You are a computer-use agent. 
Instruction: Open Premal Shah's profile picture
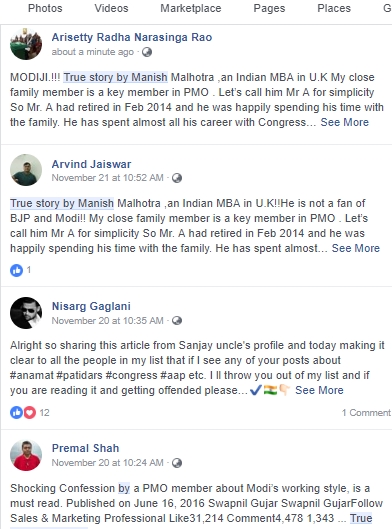(x=26, y=455)
